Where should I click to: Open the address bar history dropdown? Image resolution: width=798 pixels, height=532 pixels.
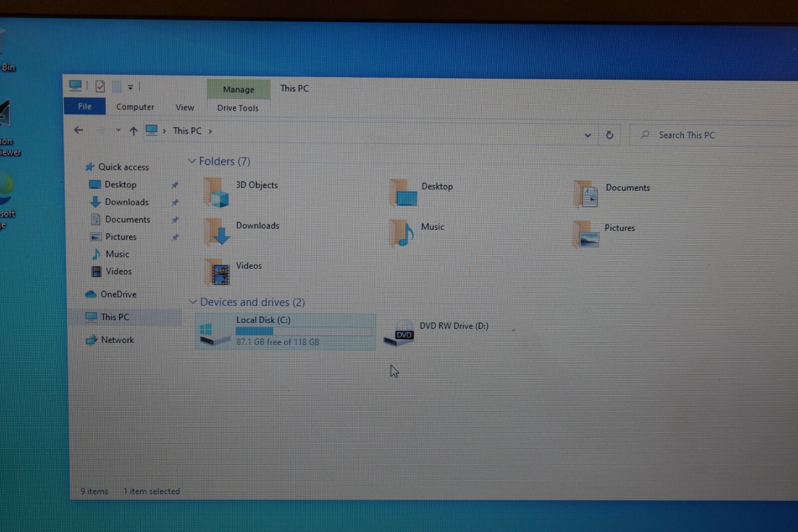click(x=588, y=135)
